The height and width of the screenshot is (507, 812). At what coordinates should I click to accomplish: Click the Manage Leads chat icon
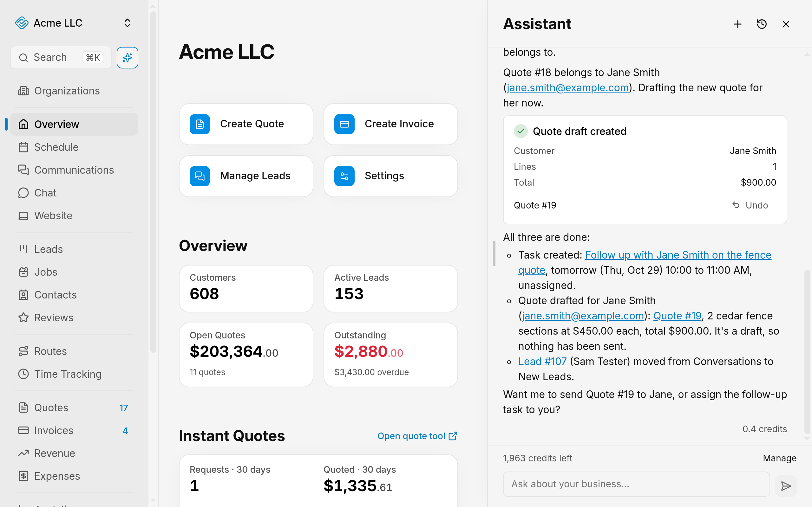200,176
